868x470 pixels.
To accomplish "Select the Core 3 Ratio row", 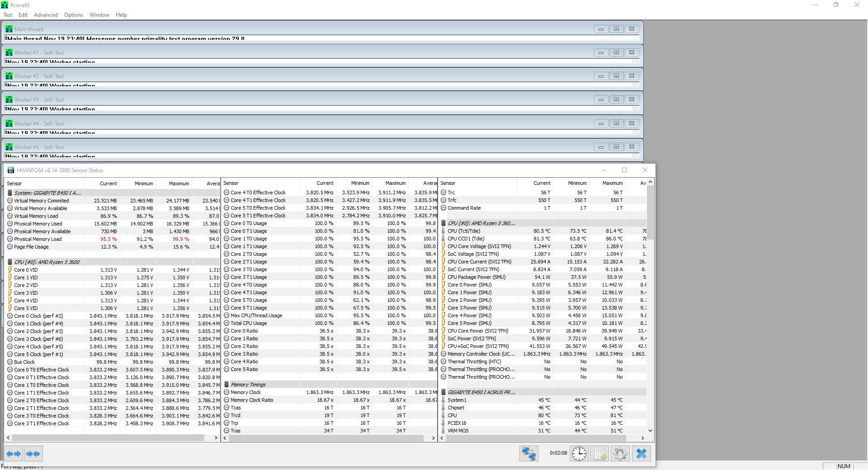I will pos(330,354).
